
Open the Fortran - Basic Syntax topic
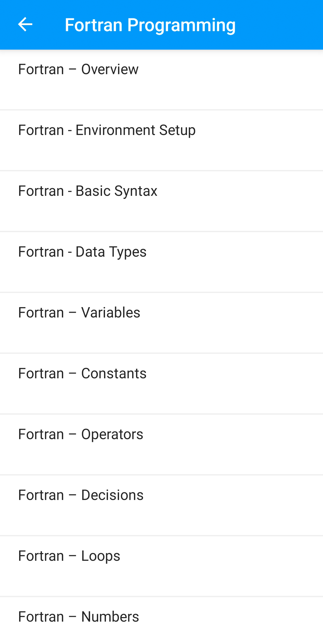click(x=88, y=191)
